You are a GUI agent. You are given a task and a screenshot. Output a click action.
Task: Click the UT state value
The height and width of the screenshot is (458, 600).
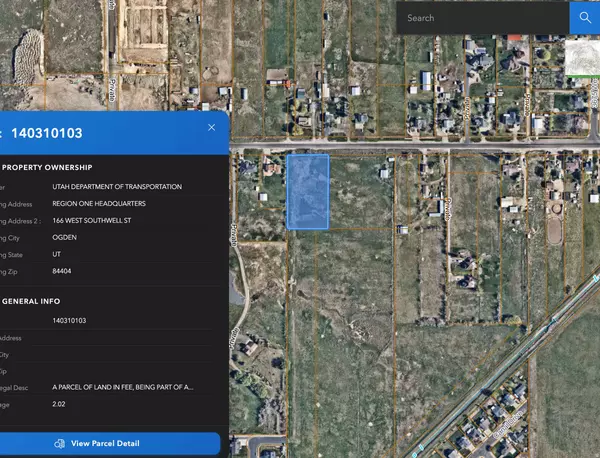(x=57, y=255)
